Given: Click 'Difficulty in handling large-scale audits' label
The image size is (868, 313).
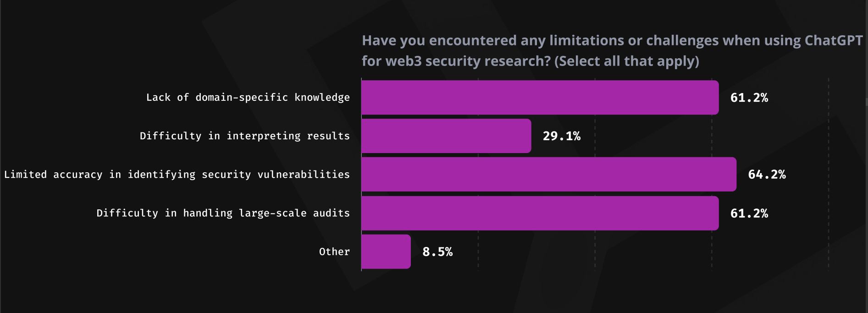Looking at the screenshot, I should 223,213.
